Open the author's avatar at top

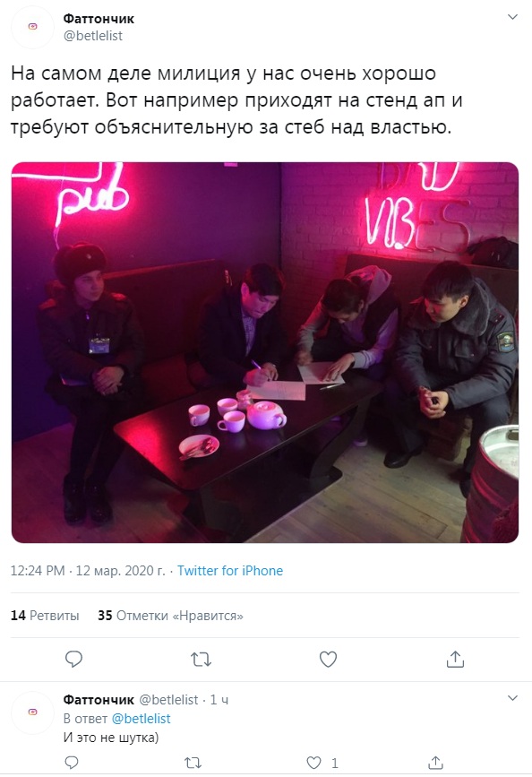point(33,27)
